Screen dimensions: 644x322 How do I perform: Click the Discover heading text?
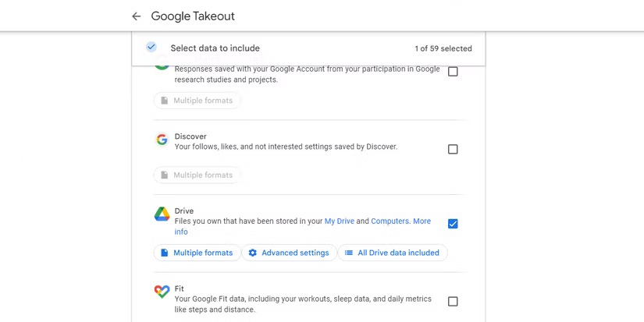pos(190,136)
